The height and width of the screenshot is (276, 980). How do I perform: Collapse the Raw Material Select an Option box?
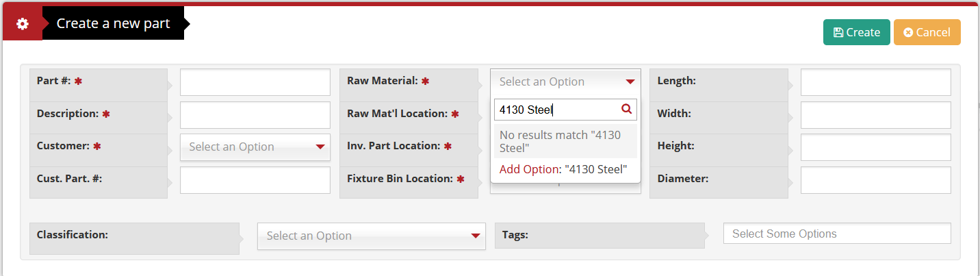tap(565, 82)
